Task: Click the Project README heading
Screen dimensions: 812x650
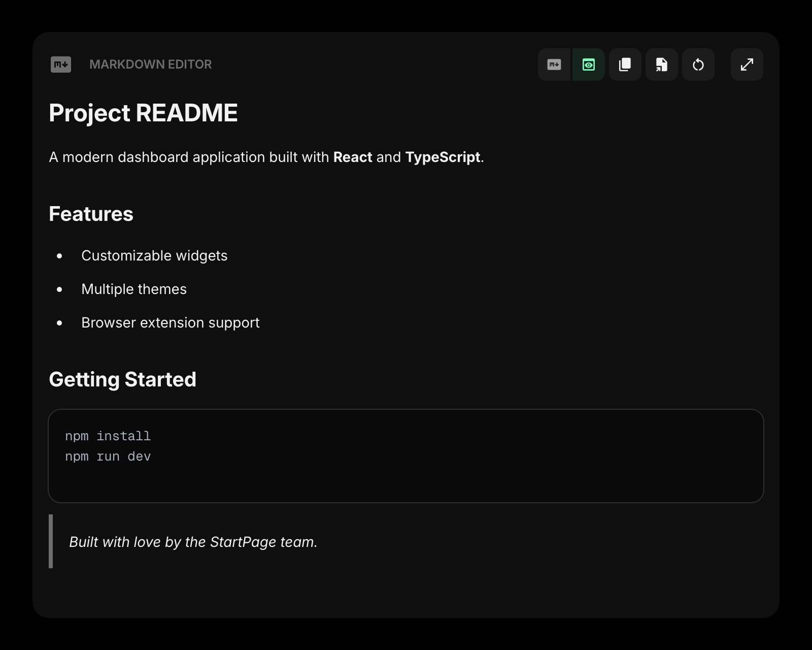Action: [144, 113]
